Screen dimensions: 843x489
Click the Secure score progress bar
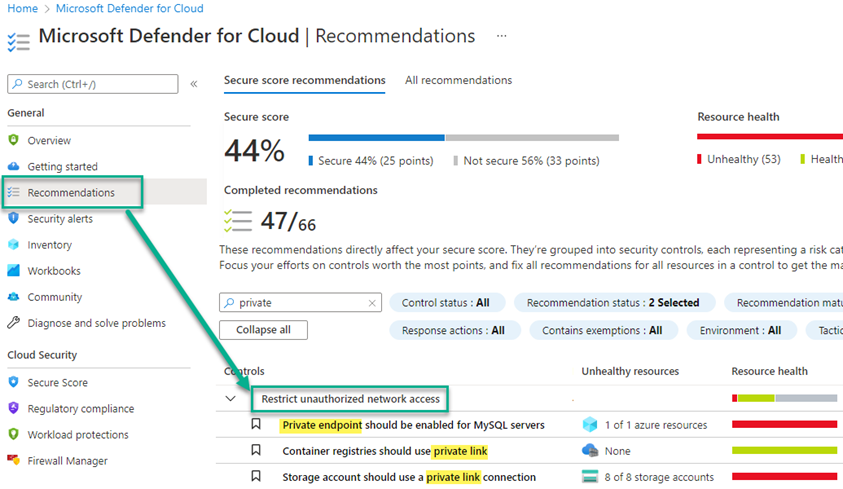(463, 138)
